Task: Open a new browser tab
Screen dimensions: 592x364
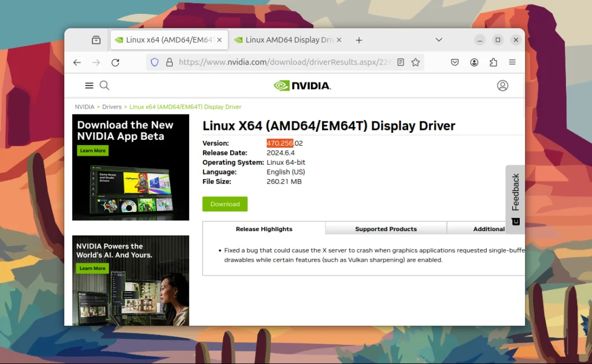Action: (x=359, y=40)
